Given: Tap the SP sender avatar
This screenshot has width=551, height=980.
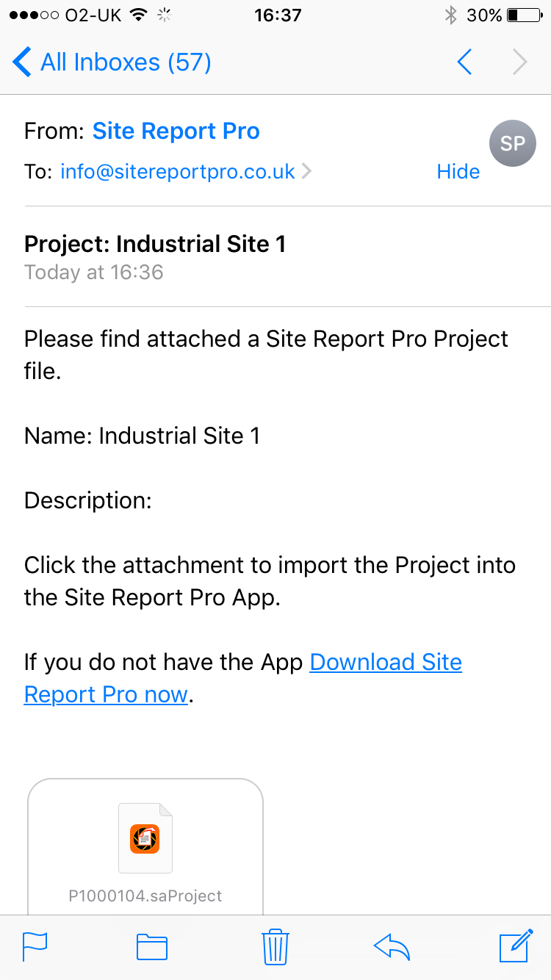Looking at the screenshot, I should [513, 143].
